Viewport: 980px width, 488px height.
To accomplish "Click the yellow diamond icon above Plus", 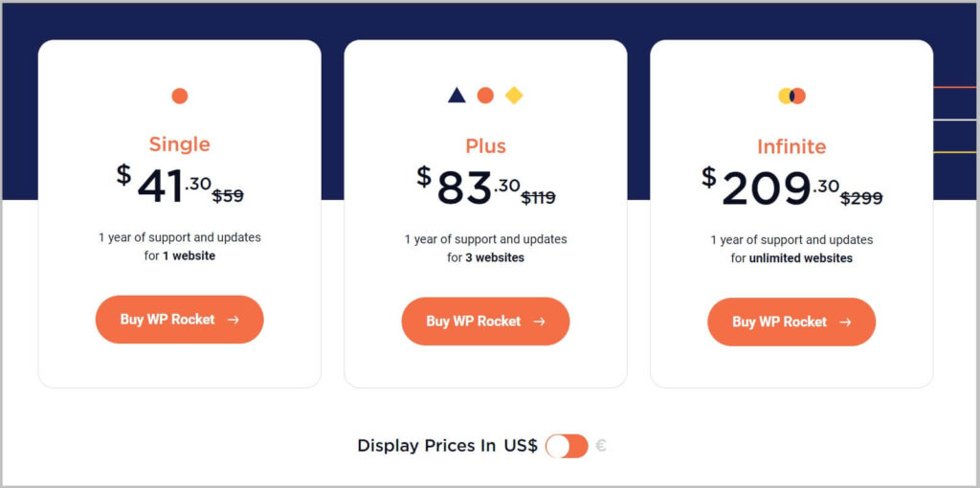I will pos(514,95).
